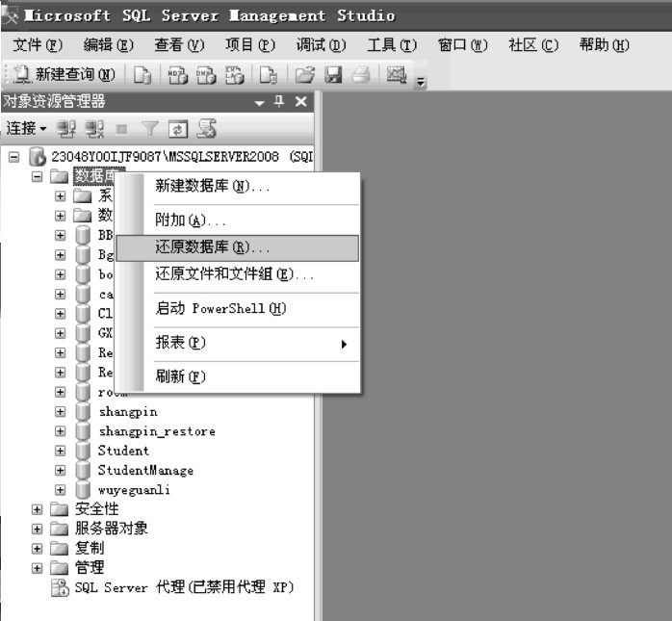
Task: Close the 对象资源管理器 panel
Action: click(x=301, y=101)
